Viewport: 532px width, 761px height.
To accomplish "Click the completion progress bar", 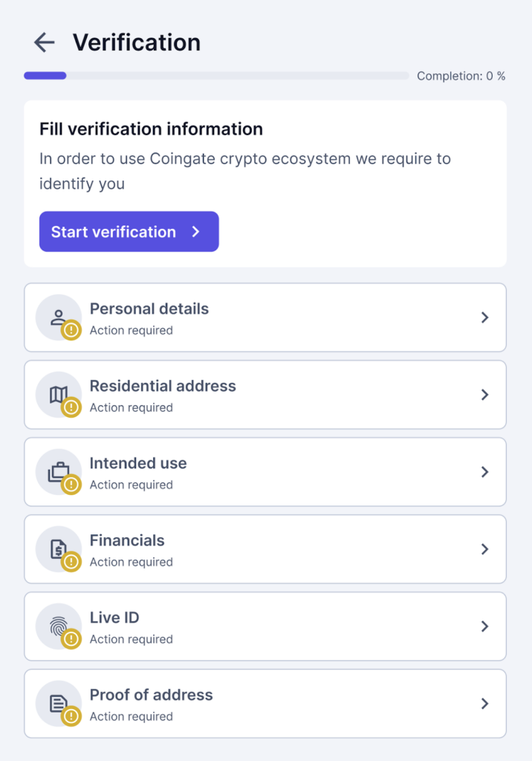I will [x=216, y=76].
